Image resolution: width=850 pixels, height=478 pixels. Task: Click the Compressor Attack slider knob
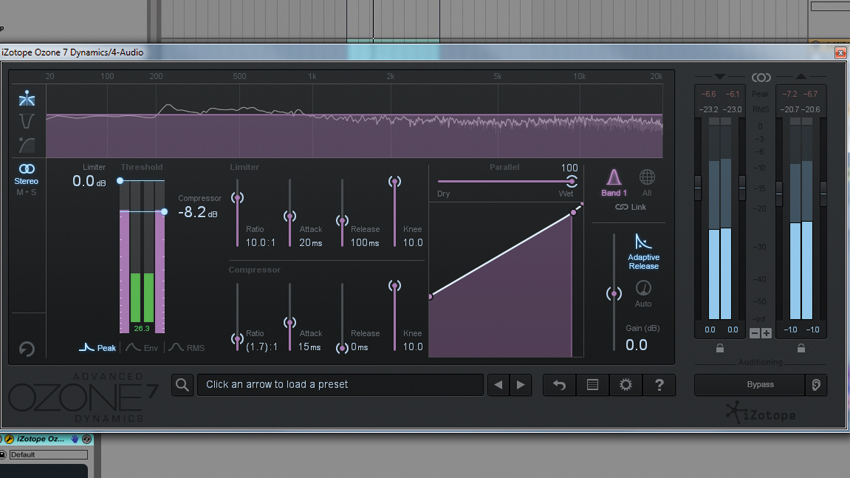[290, 322]
